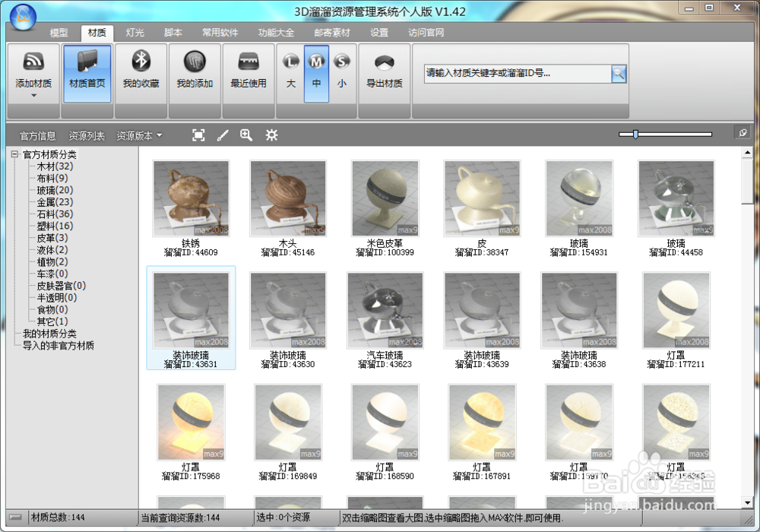Open 我的收藏 favorites collection

[x=141, y=72]
